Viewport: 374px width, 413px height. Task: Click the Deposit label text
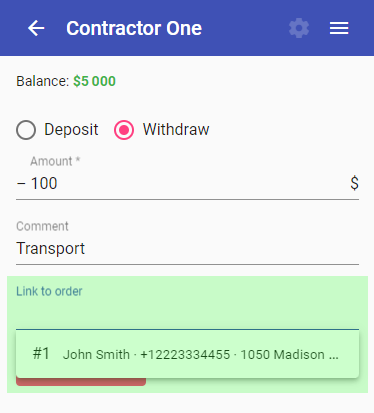71,129
